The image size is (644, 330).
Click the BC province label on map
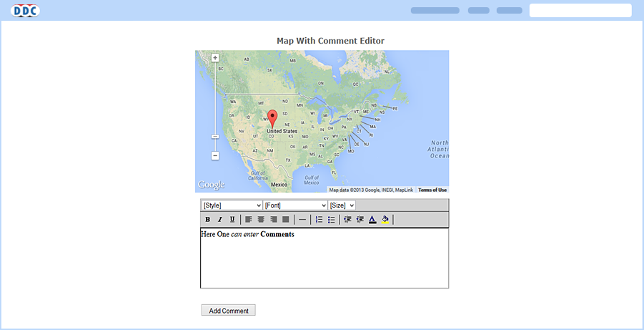tap(221, 69)
